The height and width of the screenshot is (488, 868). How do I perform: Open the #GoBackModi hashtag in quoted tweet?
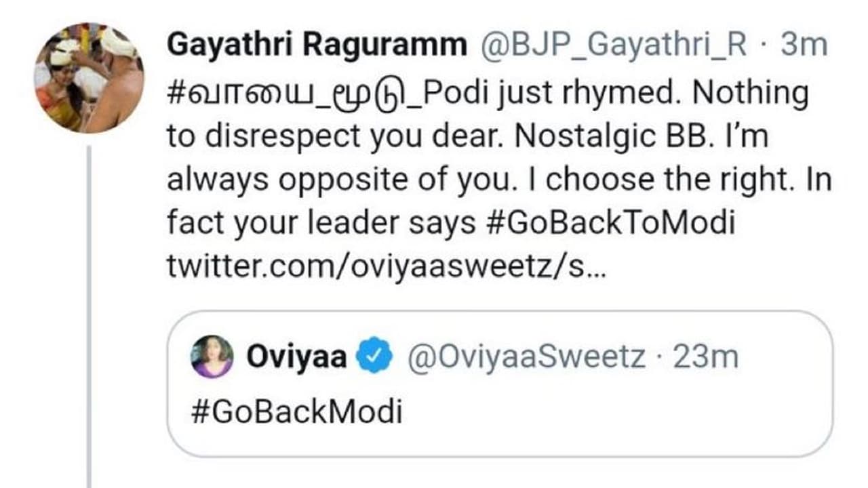[297, 411]
